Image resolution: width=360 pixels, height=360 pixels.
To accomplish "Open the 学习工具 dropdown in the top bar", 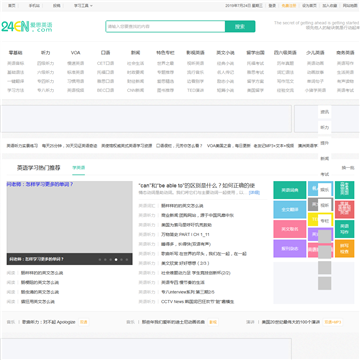I will tap(83, 6).
